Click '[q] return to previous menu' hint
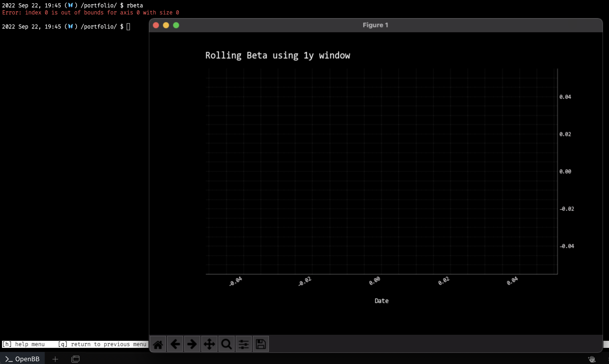609x364 pixels. click(102, 344)
